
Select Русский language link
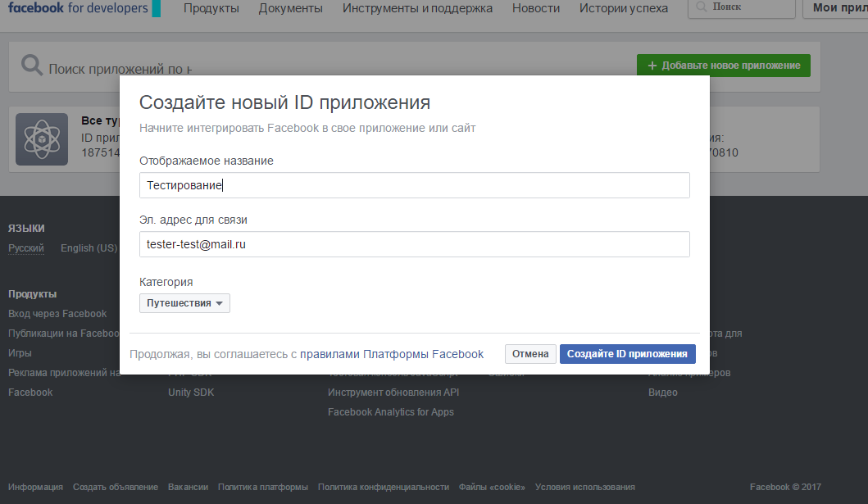click(26, 248)
